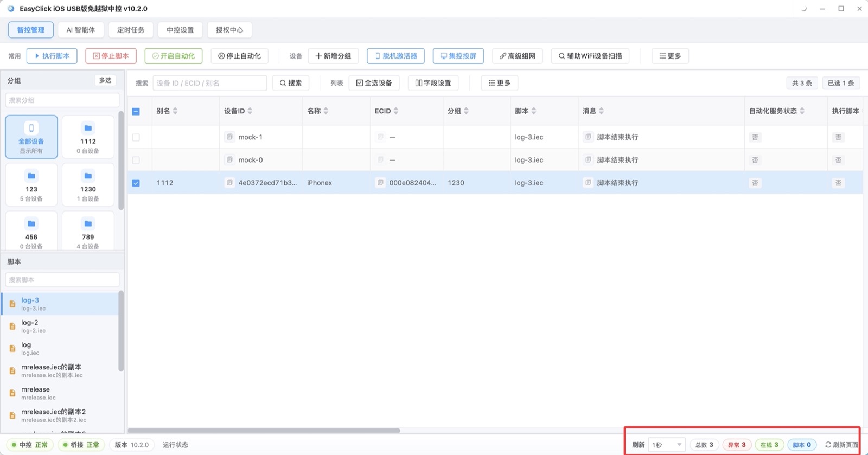868x455 pixels.
Task: Click 集控投屏 button
Action: pyautogui.click(x=458, y=56)
